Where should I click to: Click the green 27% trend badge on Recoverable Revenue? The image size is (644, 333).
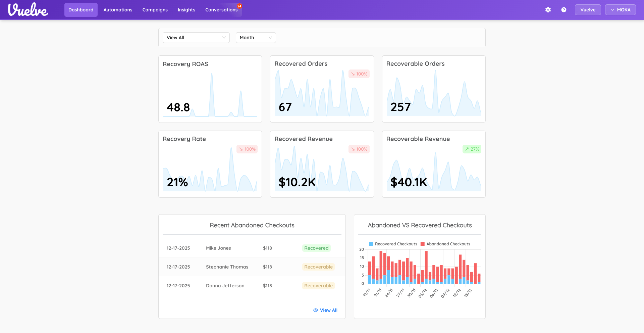[x=472, y=149]
